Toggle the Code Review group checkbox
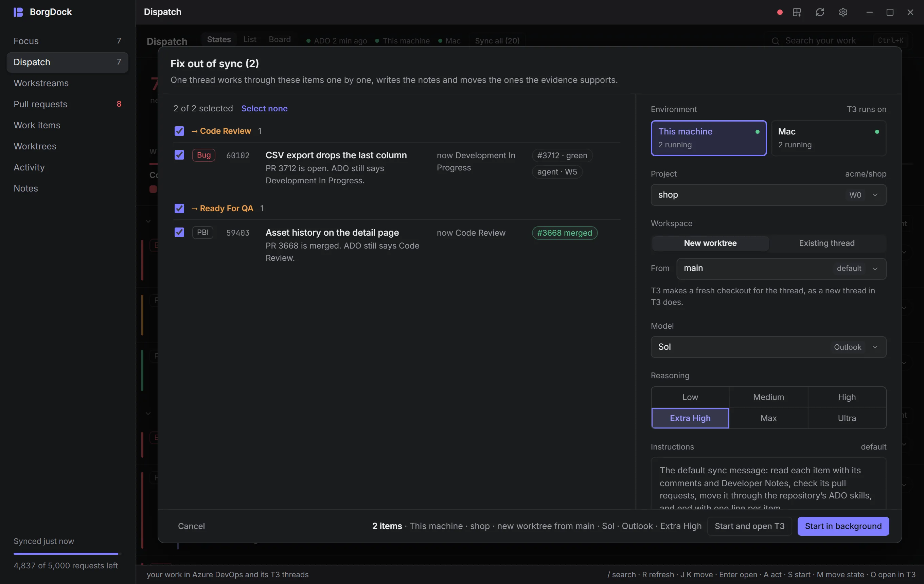 179,131
